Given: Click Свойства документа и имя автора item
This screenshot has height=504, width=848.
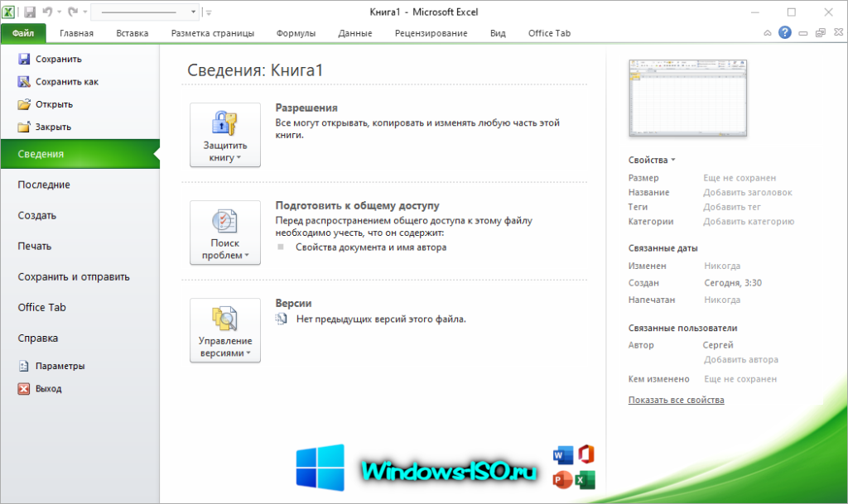Looking at the screenshot, I should pos(371,247).
